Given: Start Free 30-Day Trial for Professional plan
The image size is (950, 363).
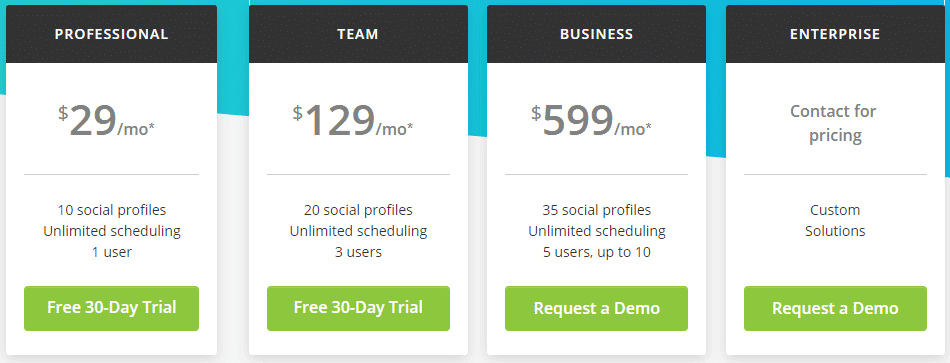Looking at the screenshot, I should (x=111, y=308).
